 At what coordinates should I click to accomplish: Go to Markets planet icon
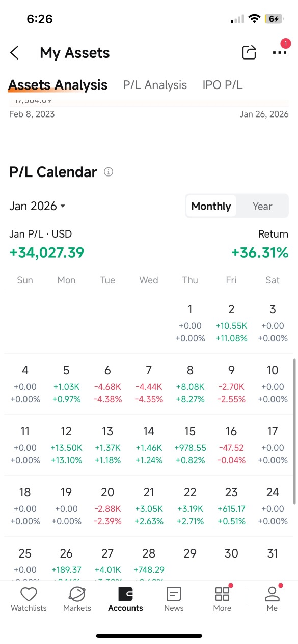(77, 594)
